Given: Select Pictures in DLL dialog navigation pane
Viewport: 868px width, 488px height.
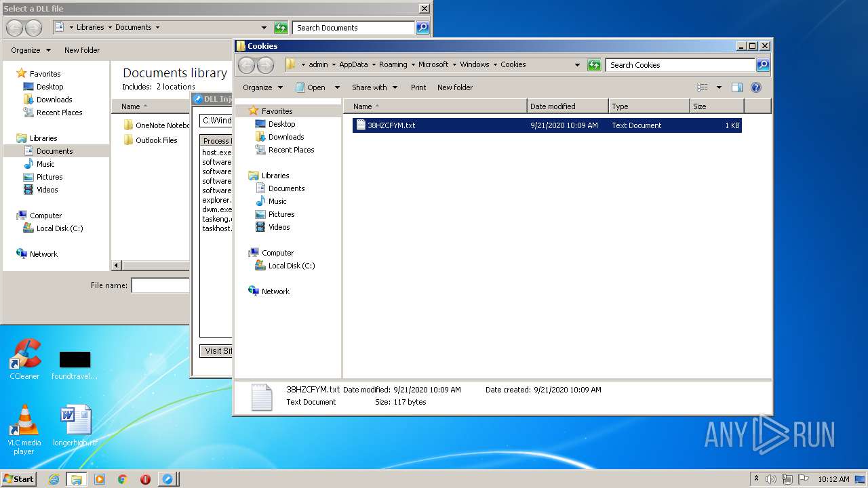Looking at the screenshot, I should 50,177.
